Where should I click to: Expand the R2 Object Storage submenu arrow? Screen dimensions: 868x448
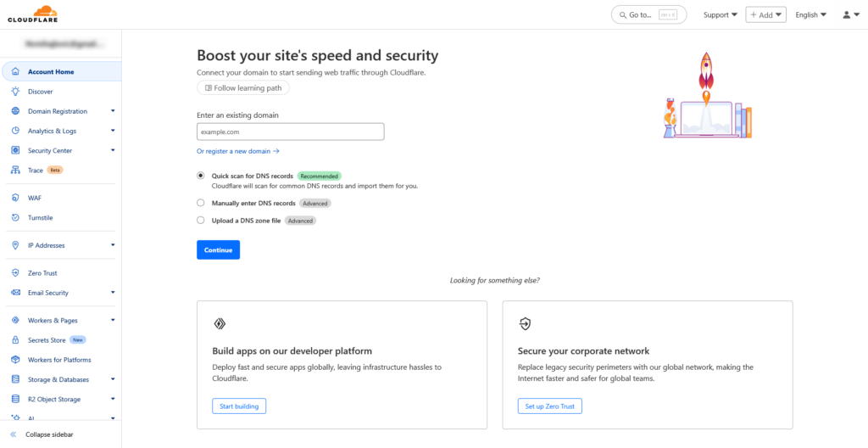pyautogui.click(x=113, y=399)
